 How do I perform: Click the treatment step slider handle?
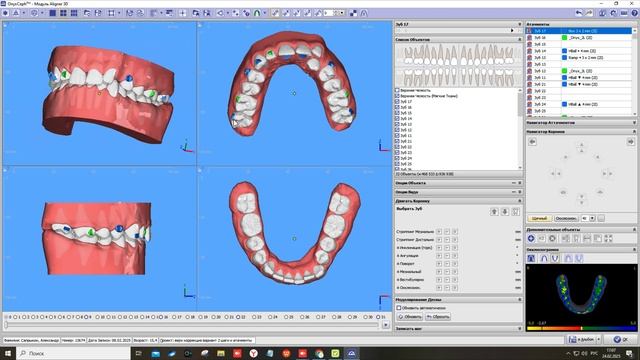(6, 325)
